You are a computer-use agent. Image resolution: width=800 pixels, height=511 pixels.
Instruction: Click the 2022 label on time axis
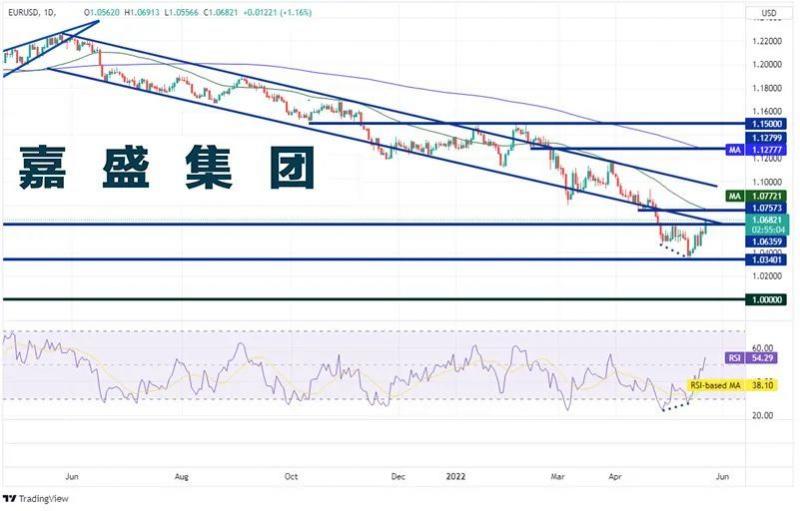(x=456, y=476)
